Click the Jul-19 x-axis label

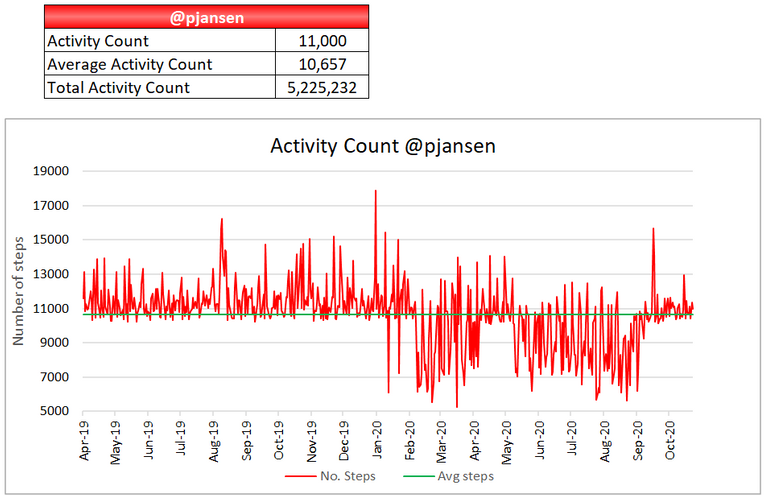point(180,438)
